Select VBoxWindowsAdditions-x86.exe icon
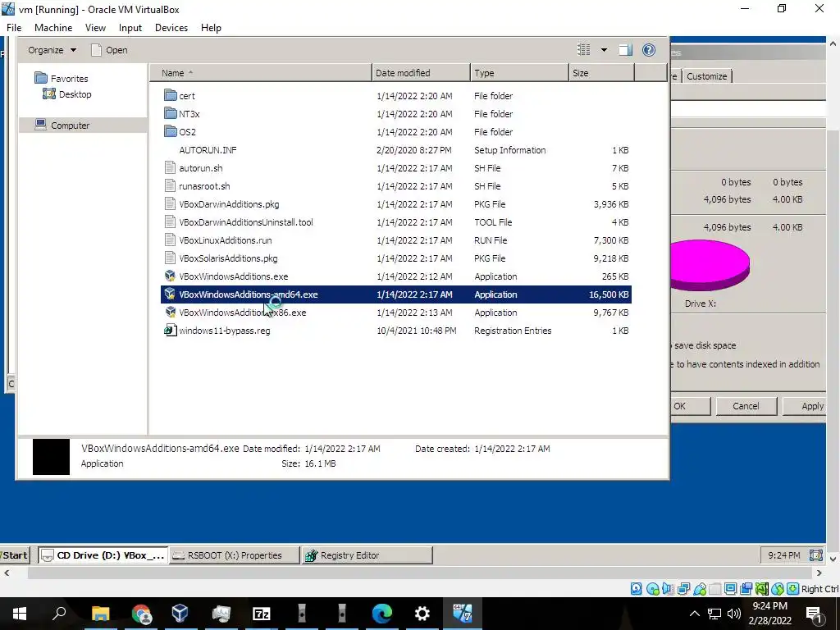Screen dimensions: 840x630 (171, 313)
